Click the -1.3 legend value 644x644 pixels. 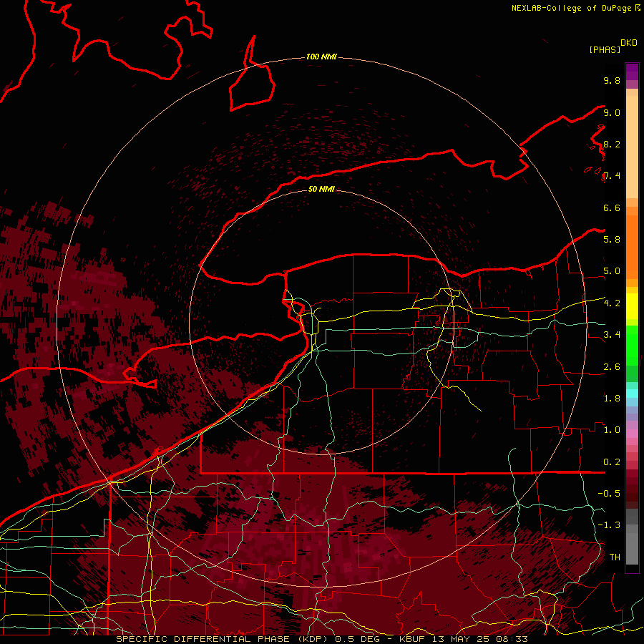[609, 525]
